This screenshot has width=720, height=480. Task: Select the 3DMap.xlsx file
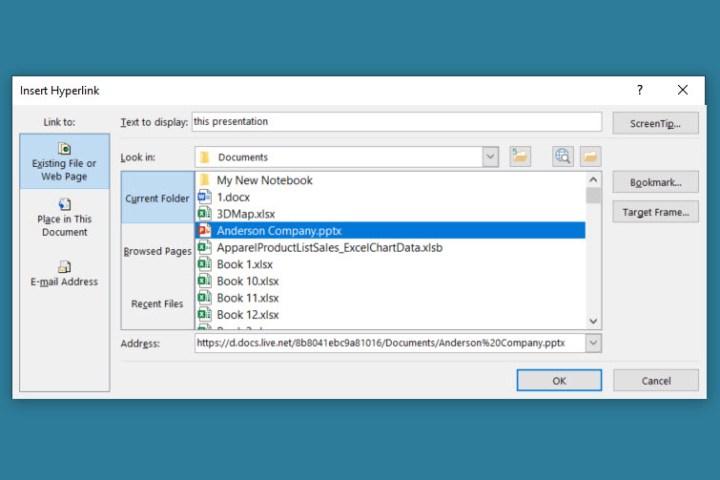pos(245,213)
